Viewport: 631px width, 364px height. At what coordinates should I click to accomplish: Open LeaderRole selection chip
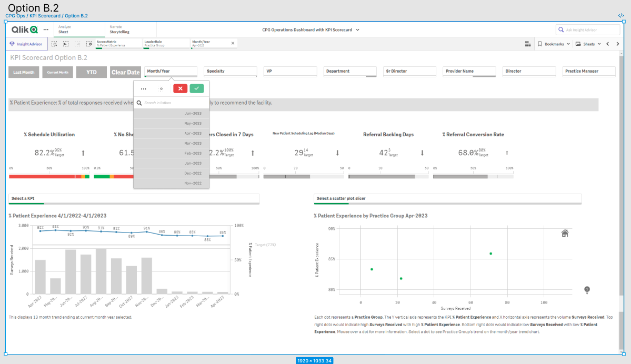pos(166,44)
